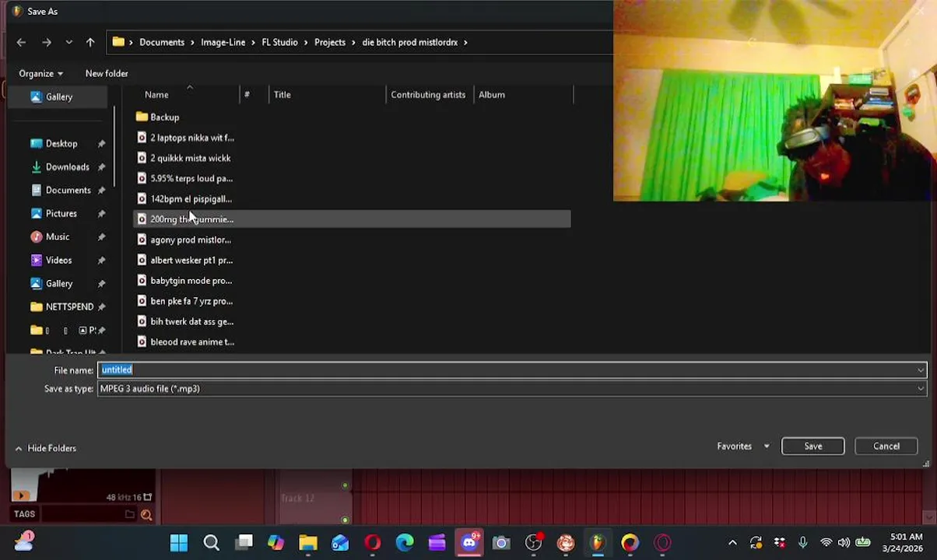
Task: Sort by the Title column header
Action: tap(282, 95)
